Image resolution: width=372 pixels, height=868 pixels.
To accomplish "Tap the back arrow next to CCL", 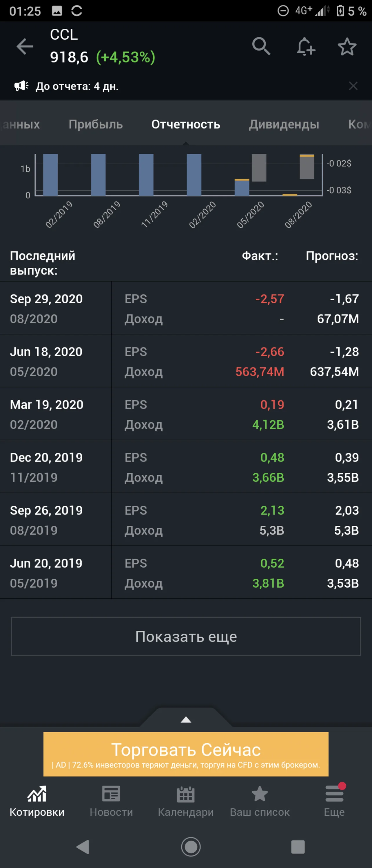I will [25, 46].
